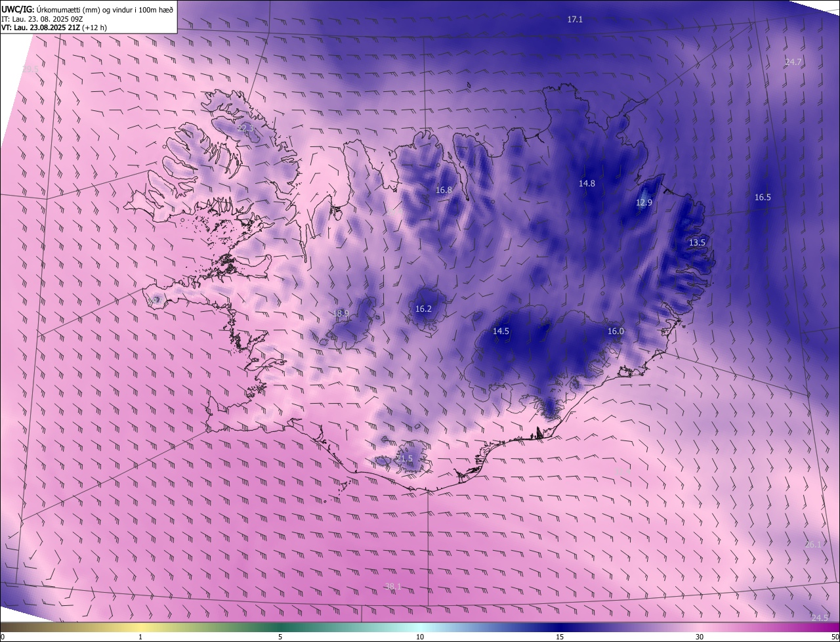
Task: Click the color scale tick label 0
Action: [3, 637]
